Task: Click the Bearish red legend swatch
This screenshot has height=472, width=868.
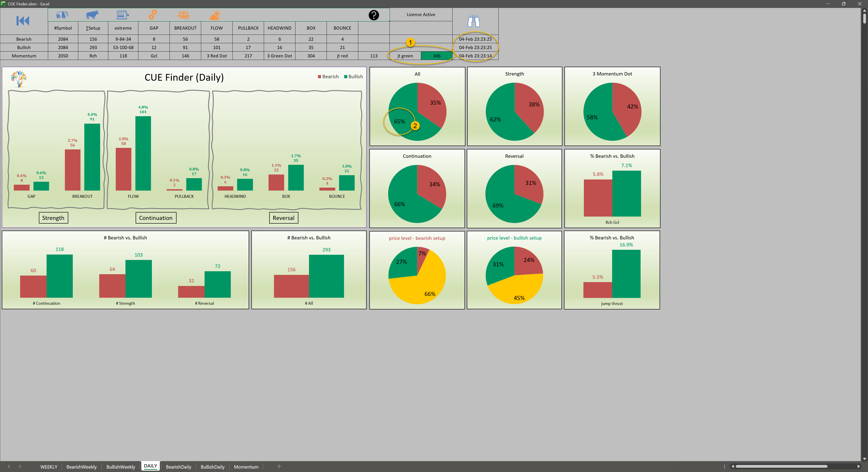Action: pyautogui.click(x=319, y=77)
